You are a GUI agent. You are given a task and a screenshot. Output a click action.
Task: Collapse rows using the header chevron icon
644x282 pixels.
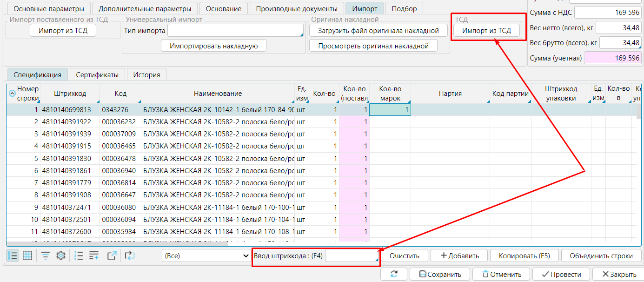(x=12, y=93)
